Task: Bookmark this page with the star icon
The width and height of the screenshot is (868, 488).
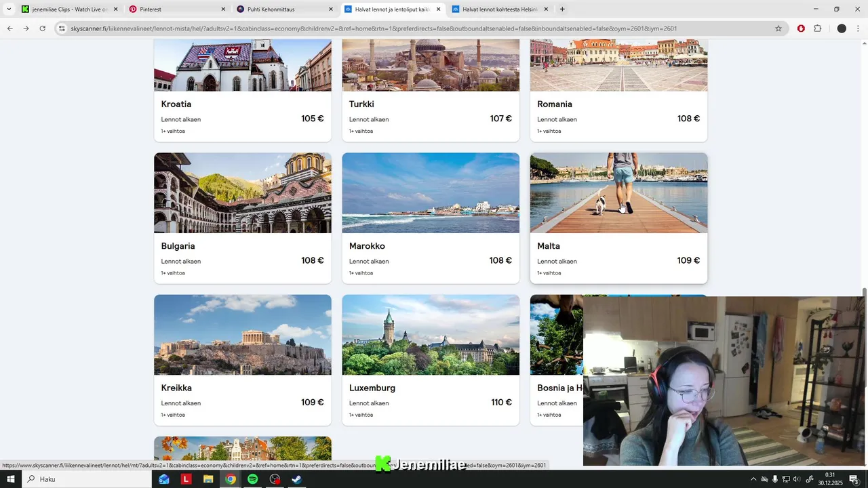Action: coord(778,28)
